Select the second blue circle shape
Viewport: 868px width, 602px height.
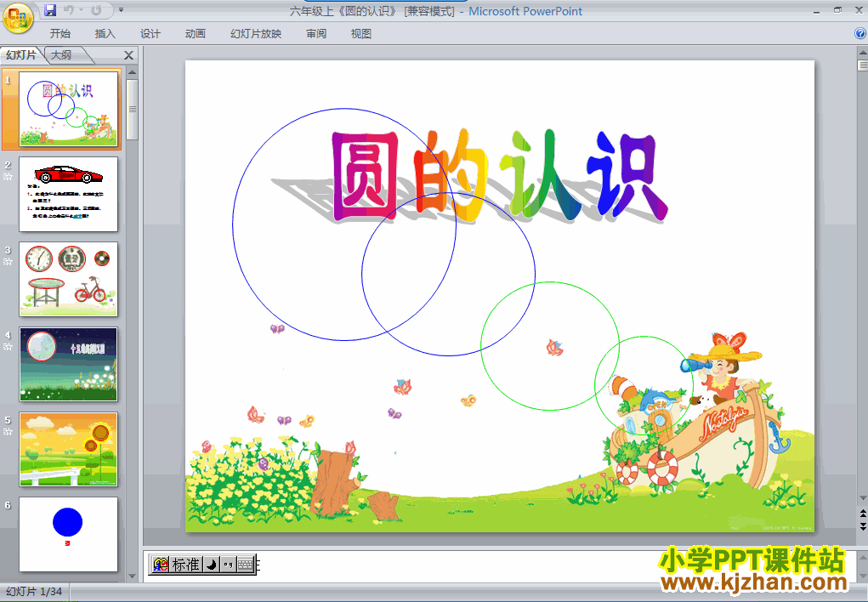click(448, 274)
